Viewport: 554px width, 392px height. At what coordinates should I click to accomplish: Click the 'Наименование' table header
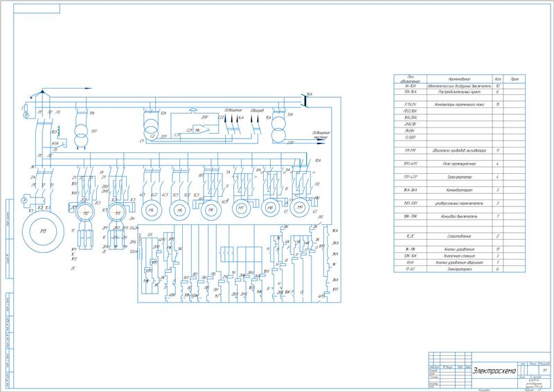[x=459, y=79]
